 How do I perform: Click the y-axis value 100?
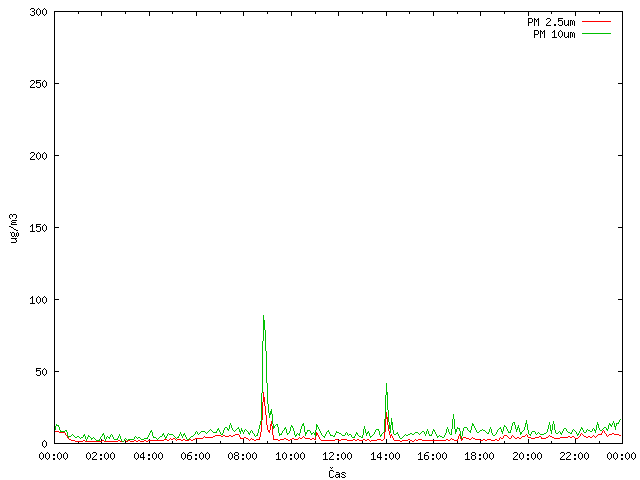(x=38, y=300)
